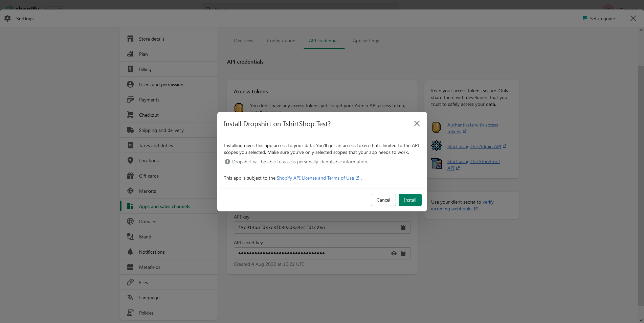Click the Locations pin icon
Viewport: 644px width, 323px height.
[130, 161]
